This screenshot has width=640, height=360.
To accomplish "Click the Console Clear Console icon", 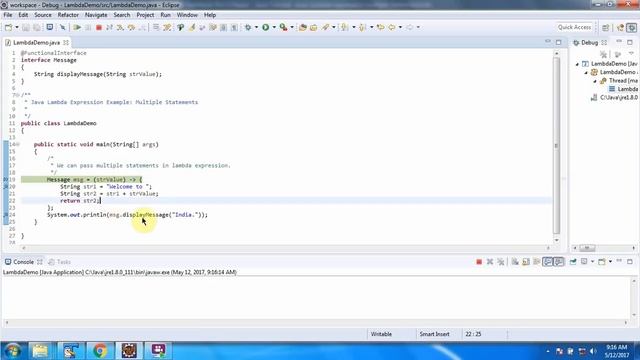I will pos(515,262).
